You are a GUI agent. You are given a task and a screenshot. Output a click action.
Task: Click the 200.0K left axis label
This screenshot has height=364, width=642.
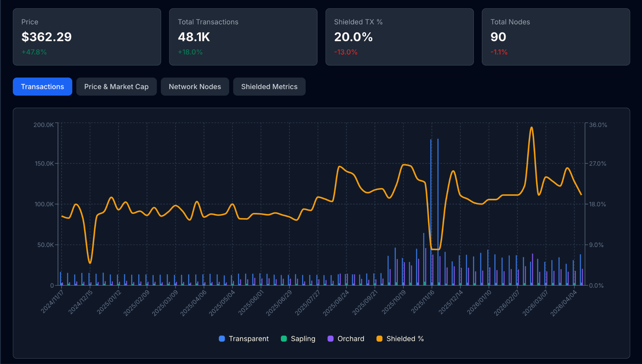44,125
